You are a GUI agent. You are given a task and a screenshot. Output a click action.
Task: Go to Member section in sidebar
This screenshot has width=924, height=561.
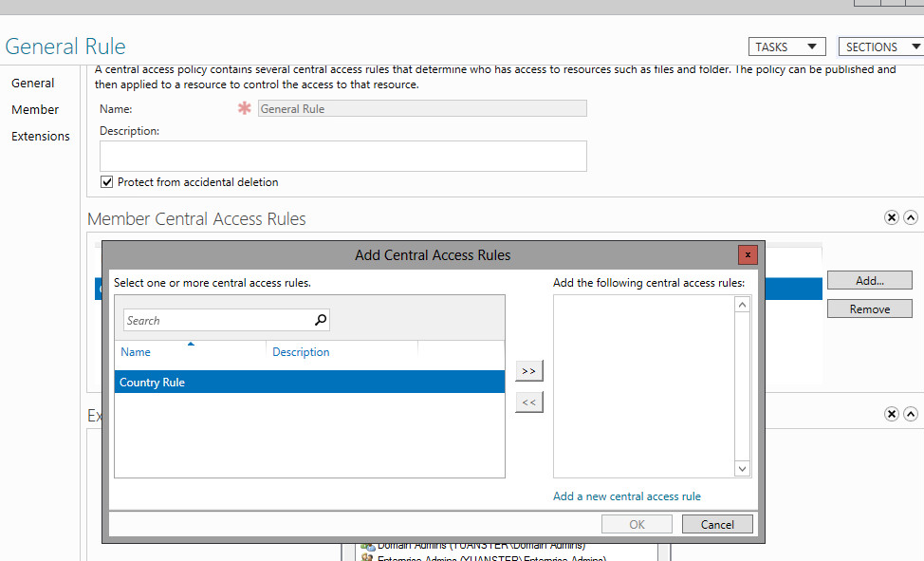(x=35, y=110)
